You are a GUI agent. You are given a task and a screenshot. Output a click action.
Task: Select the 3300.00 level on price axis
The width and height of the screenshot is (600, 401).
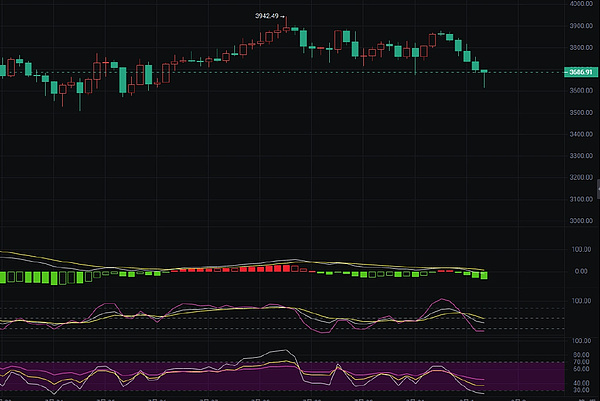tap(580, 156)
